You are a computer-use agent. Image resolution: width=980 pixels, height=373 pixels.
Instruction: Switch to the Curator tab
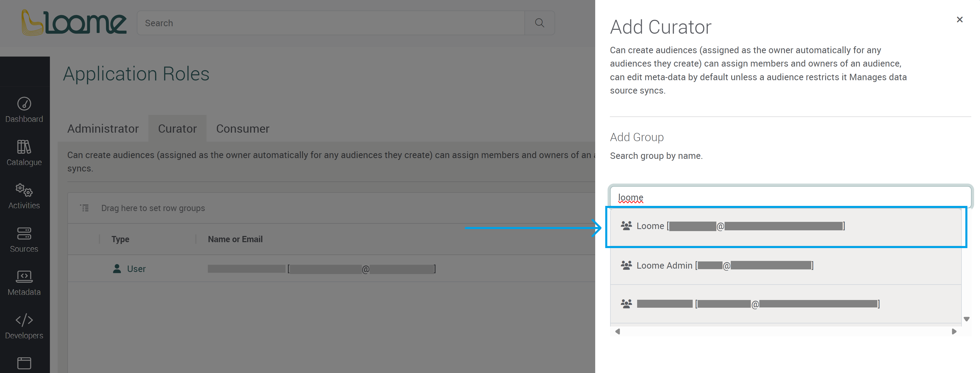pyautogui.click(x=177, y=129)
